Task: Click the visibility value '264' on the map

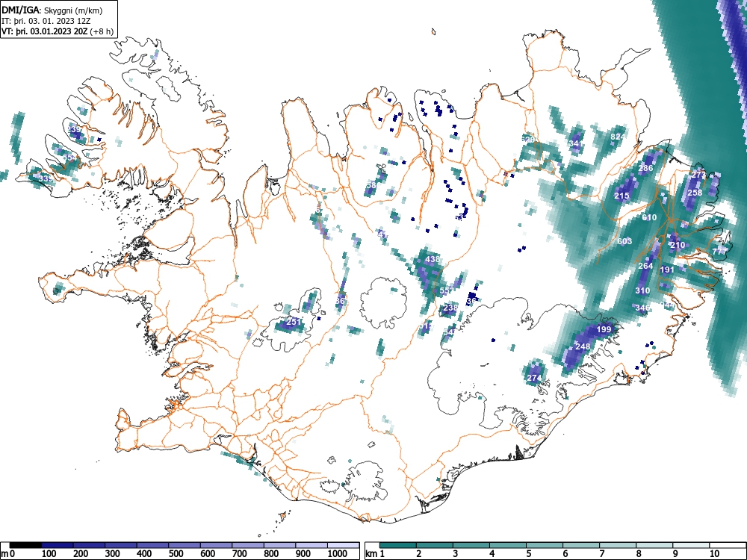Action: [645, 266]
